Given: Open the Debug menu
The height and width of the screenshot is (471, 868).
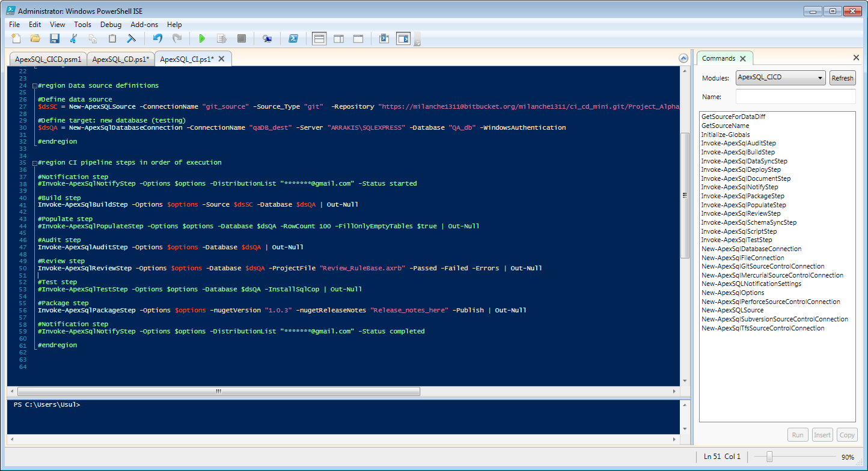Looking at the screenshot, I should point(111,25).
